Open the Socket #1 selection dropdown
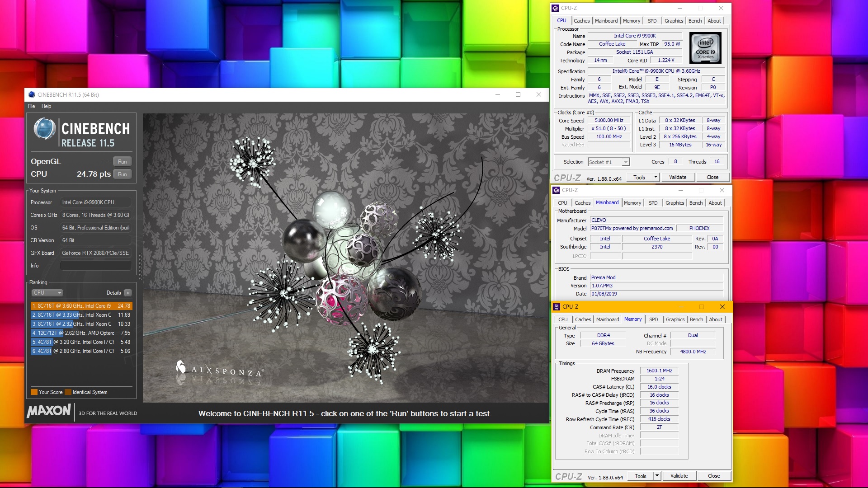This screenshot has height=488, width=868. (x=609, y=162)
